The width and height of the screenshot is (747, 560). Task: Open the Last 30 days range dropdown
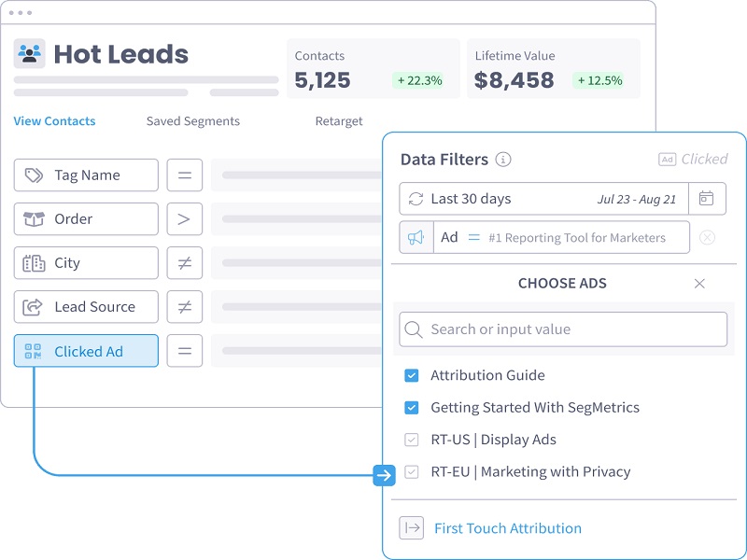[x=543, y=199]
